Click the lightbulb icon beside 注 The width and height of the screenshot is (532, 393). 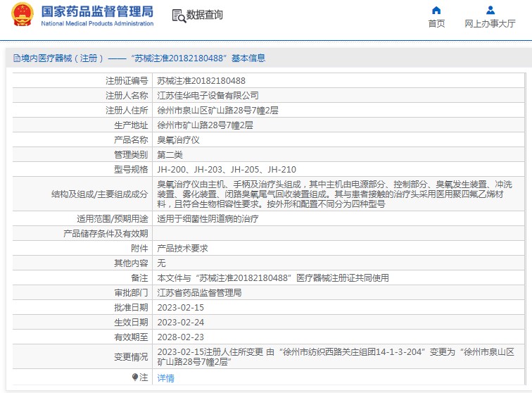(x=135, y=377)
